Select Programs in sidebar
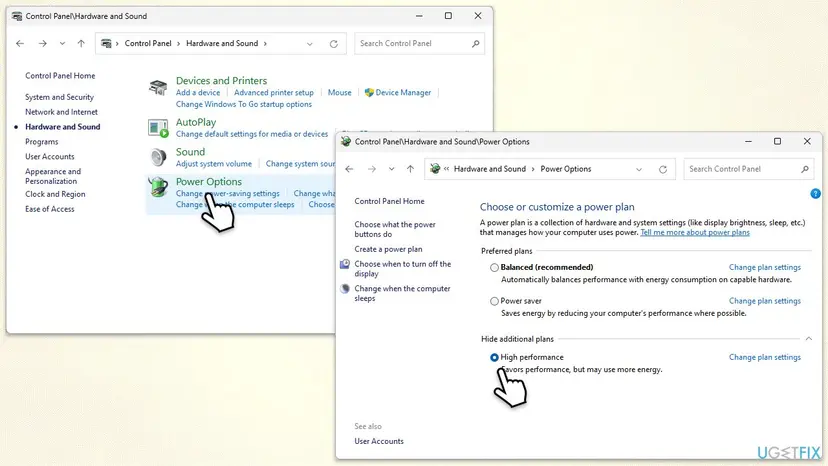Screen dimensions: 828x466 (42, 142)
